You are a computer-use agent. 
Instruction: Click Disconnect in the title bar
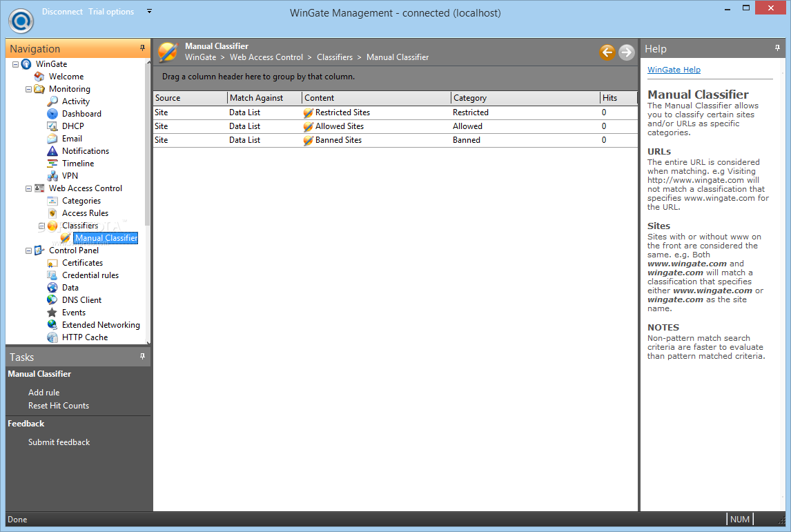click(62, 12)
